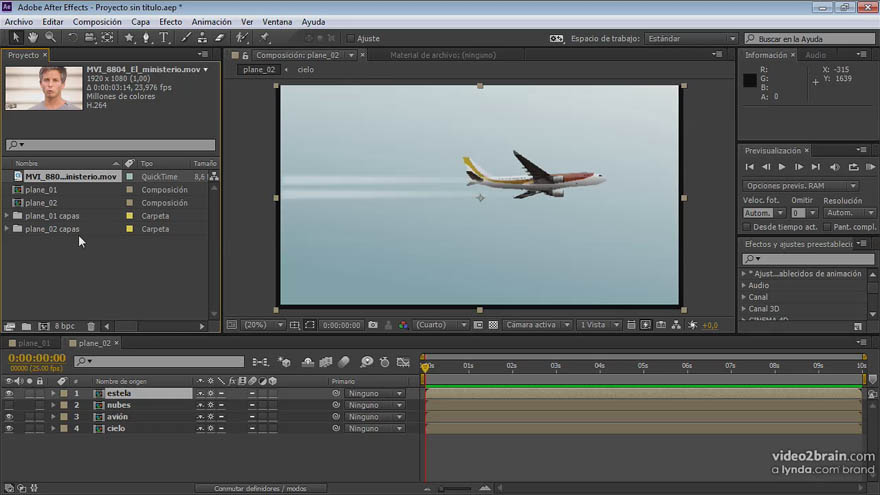This screenshot has width=880, height=495.
Task: Enable motion blur for timeline layers
Action: click(x=344, y=362)
